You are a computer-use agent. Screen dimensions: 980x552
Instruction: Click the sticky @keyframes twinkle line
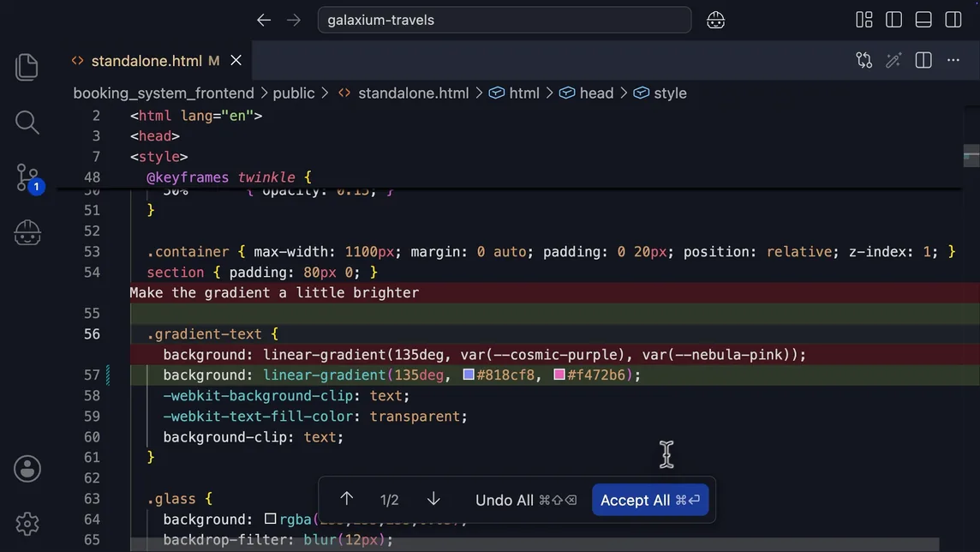(x=229, y=177)
